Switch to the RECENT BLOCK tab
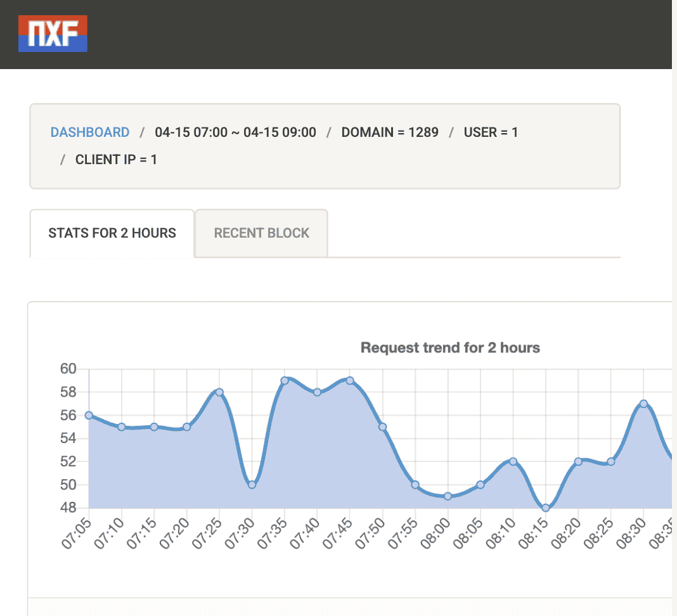677x616 pixels. pyautogui.click(x=261, y=233)
